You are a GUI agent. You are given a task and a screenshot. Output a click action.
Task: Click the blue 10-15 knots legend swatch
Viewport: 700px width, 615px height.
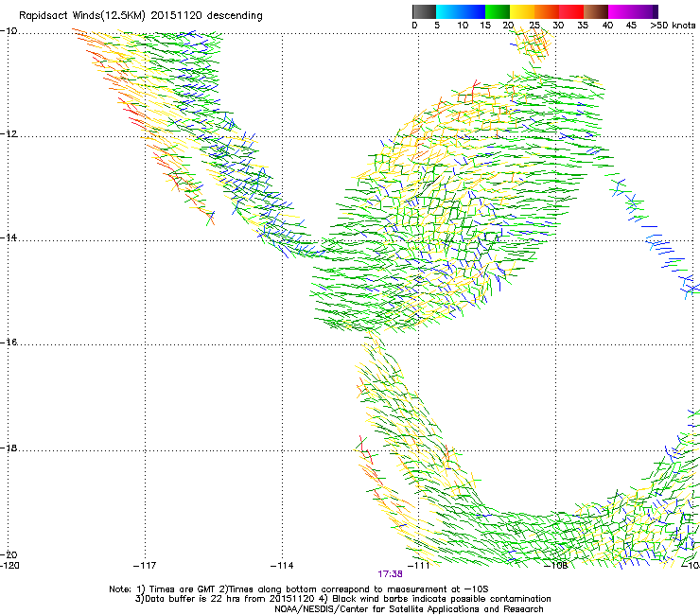coord(473,11)
